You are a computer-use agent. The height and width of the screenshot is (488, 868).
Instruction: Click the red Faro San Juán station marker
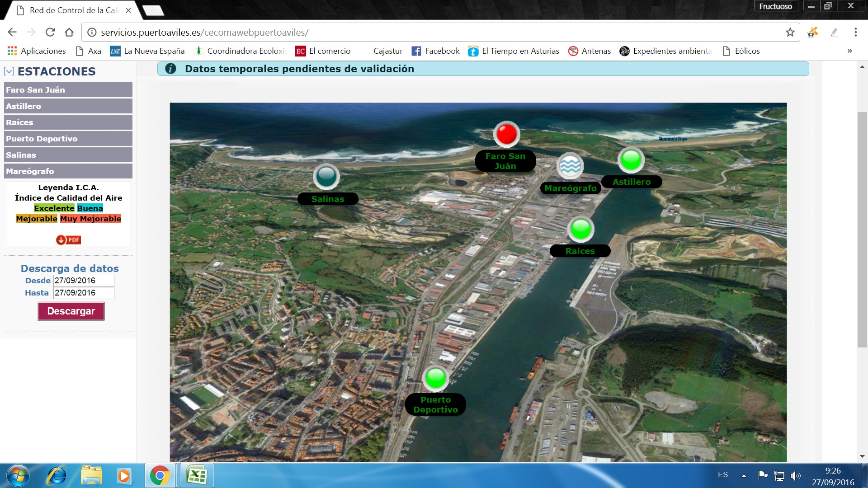(x=506, y=134)
